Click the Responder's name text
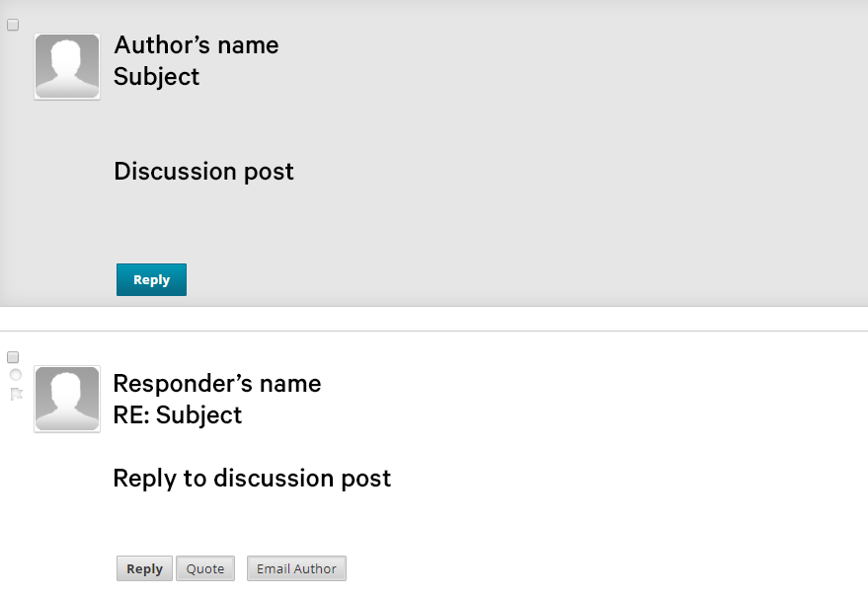The height and width of the screenshot is (597, 868). click(217, 384)
